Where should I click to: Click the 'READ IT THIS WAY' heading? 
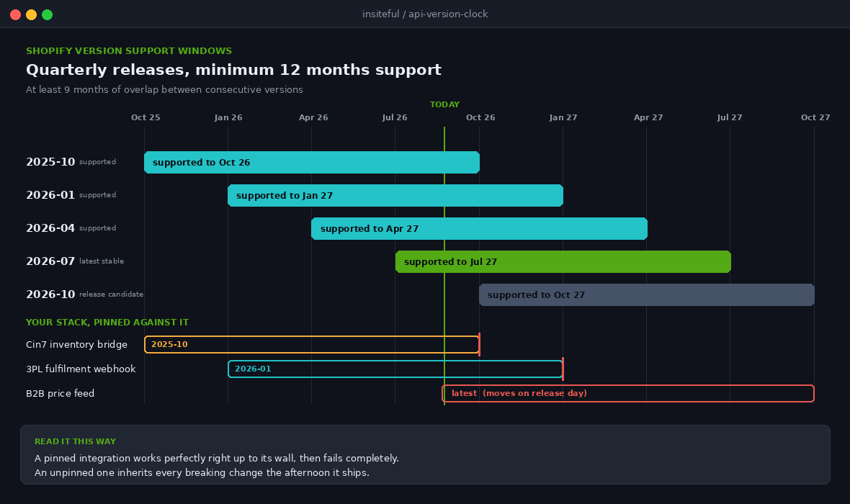(x=76, y=441)
